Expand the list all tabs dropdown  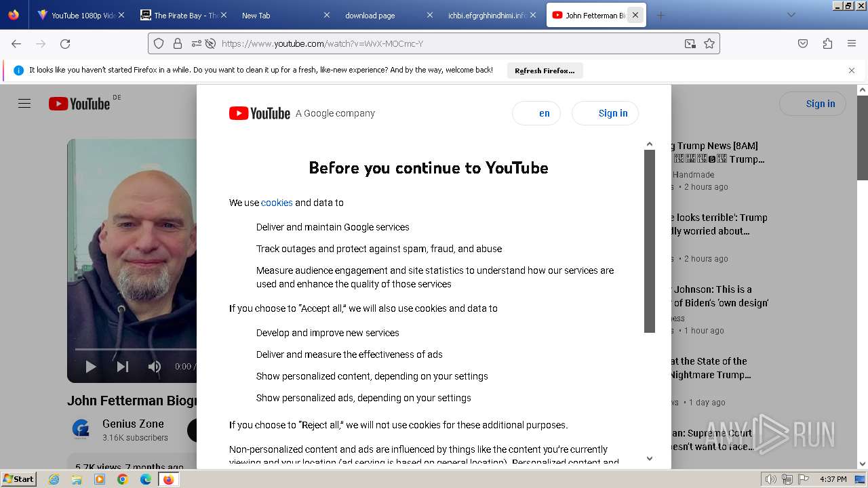pos(791,15)
